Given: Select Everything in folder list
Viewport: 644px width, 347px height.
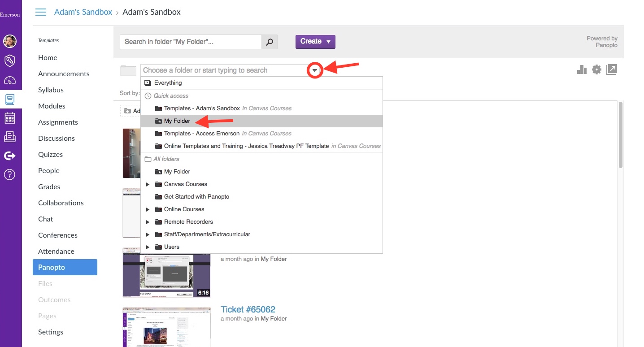Looking at the screenshot, I should coord(261,83).
